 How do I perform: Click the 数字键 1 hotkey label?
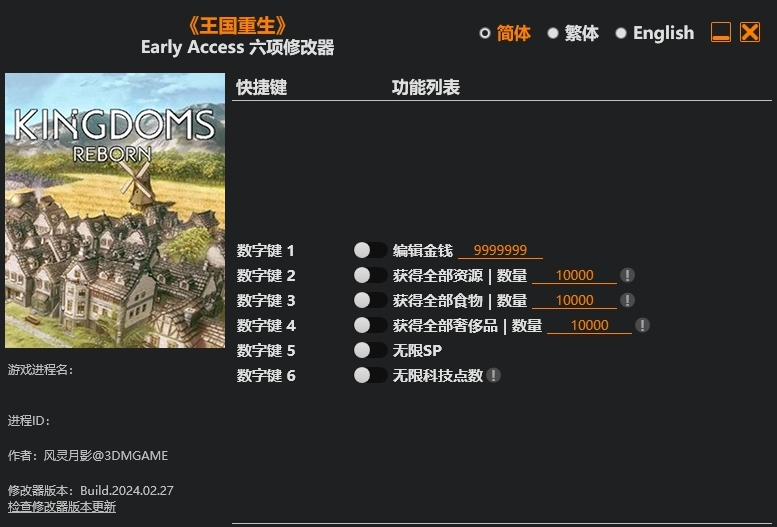pyautogui.click(x=266, y=251)
